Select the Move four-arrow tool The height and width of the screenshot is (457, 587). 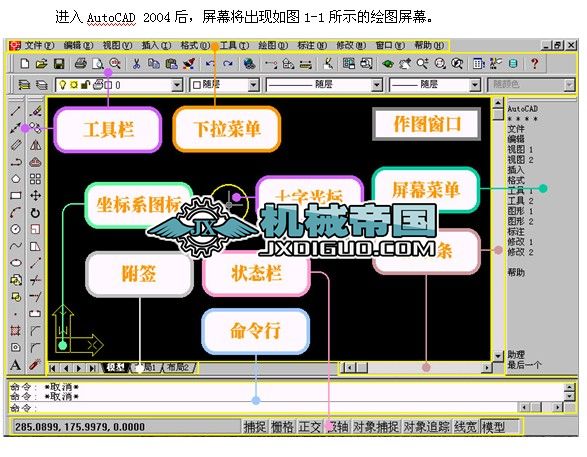(35, 195)
